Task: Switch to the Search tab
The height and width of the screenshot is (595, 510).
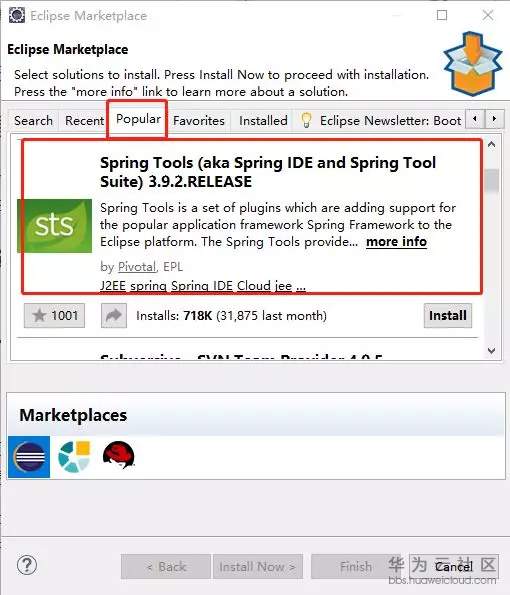Action: (33, 121)
